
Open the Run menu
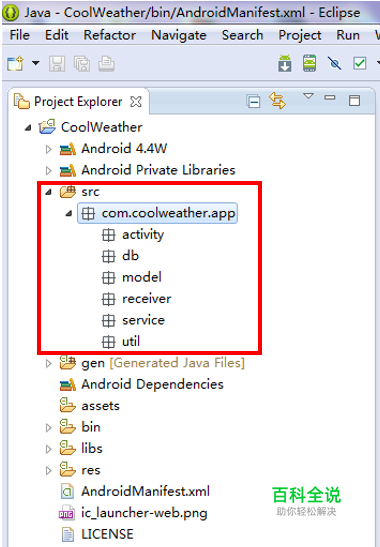click(348, 35)
